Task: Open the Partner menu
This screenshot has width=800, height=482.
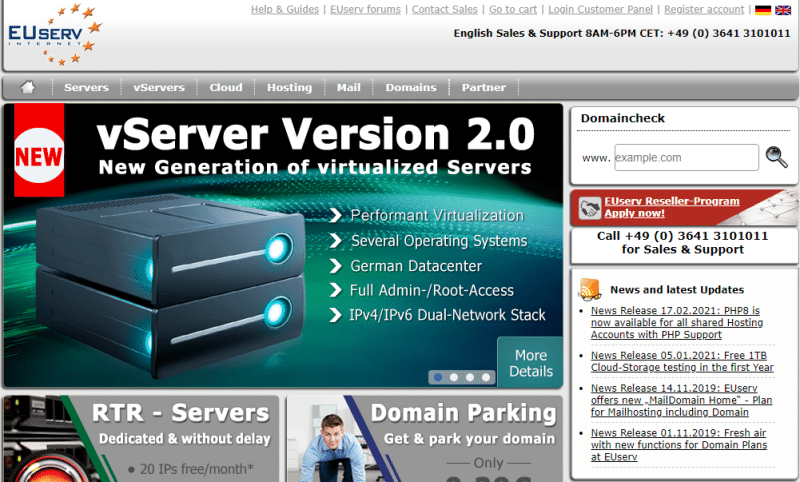Action: (484, 87)
